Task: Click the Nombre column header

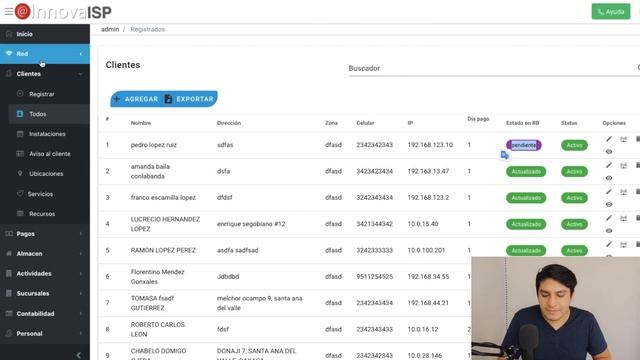Action: (x=141, y=123)
